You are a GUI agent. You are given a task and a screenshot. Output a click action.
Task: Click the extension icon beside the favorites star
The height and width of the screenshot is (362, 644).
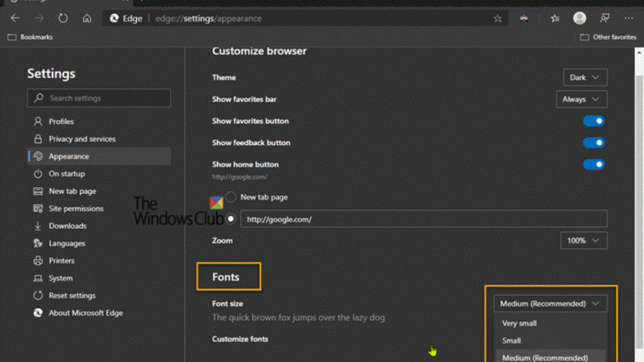(524, 18)
